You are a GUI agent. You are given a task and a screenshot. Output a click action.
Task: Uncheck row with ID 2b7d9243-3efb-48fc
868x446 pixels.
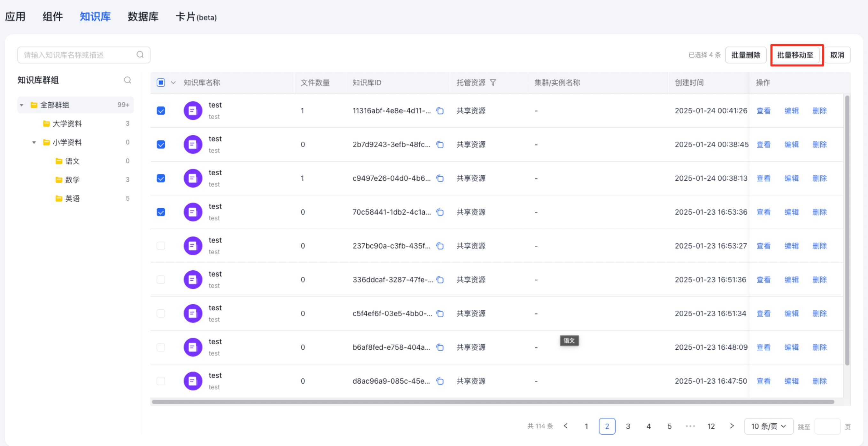click(161, 144)
